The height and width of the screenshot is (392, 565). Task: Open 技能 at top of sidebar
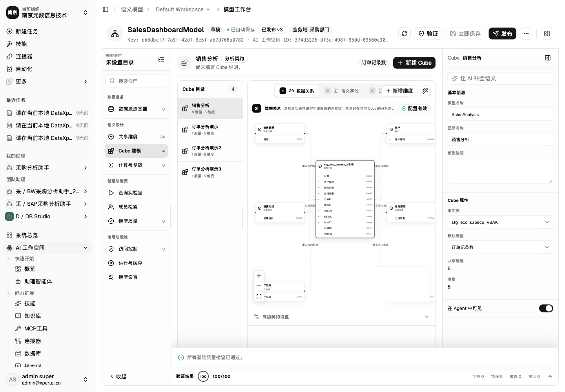(47, 44)
